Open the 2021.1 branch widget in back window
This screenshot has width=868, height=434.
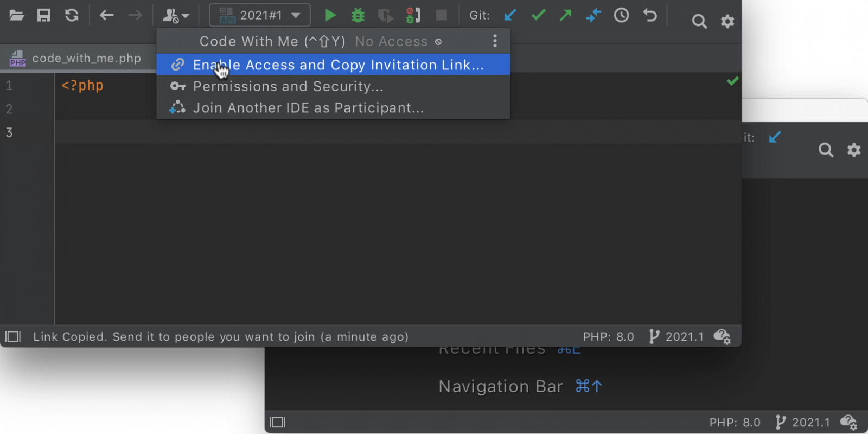click(803, 422)
